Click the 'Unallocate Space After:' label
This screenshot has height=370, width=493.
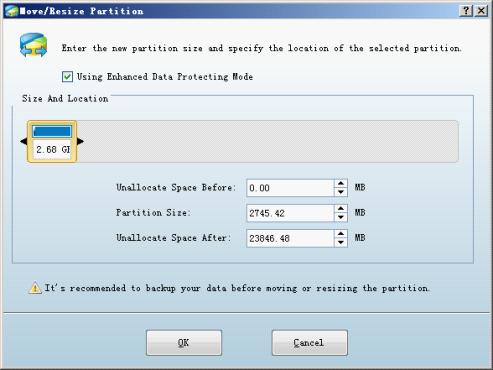pos(173,238)
